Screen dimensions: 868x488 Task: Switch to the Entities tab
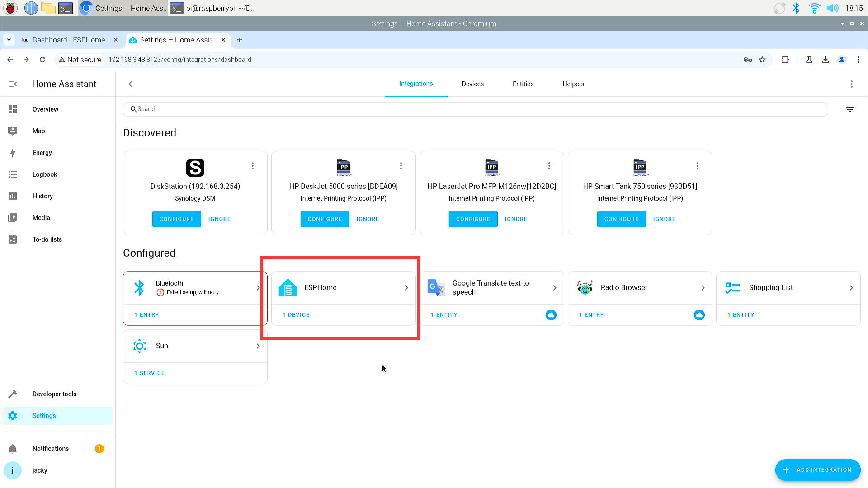pos(523,84)
